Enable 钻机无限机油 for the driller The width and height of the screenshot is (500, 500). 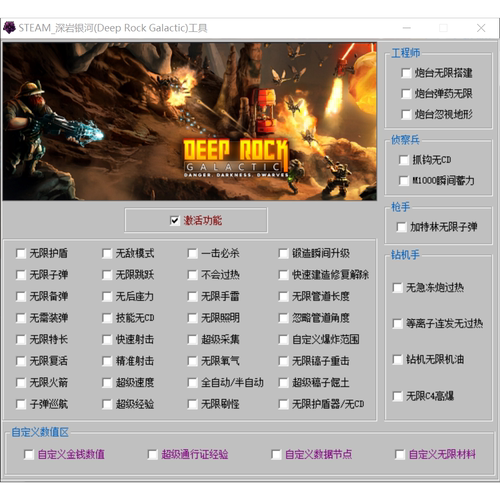pyautogui.click(x=397, y=360)
